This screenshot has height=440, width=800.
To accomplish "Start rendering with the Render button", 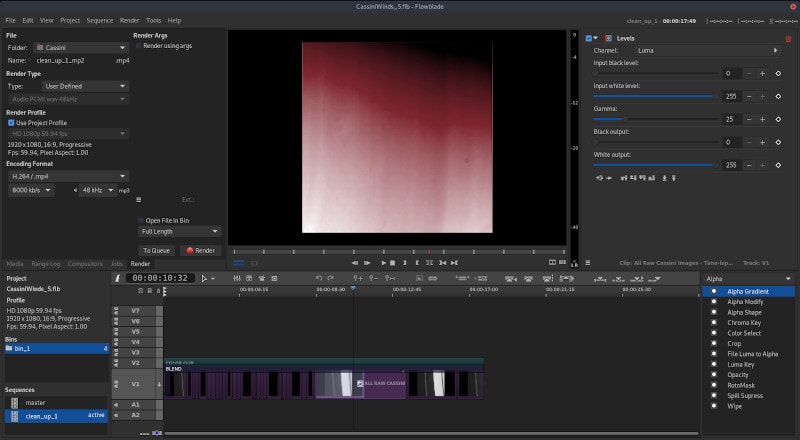I will [x=200, y=250].
